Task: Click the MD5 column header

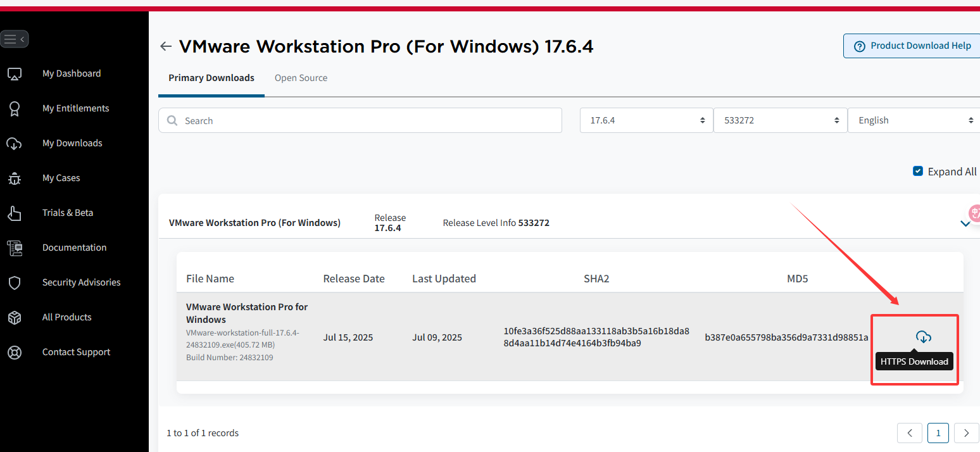Action: click(x=798, y=279)
